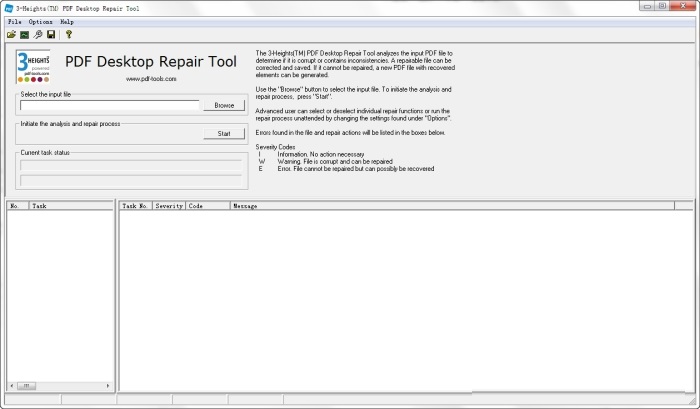Click the www.pdf-tools.com link text

point(151,79)
